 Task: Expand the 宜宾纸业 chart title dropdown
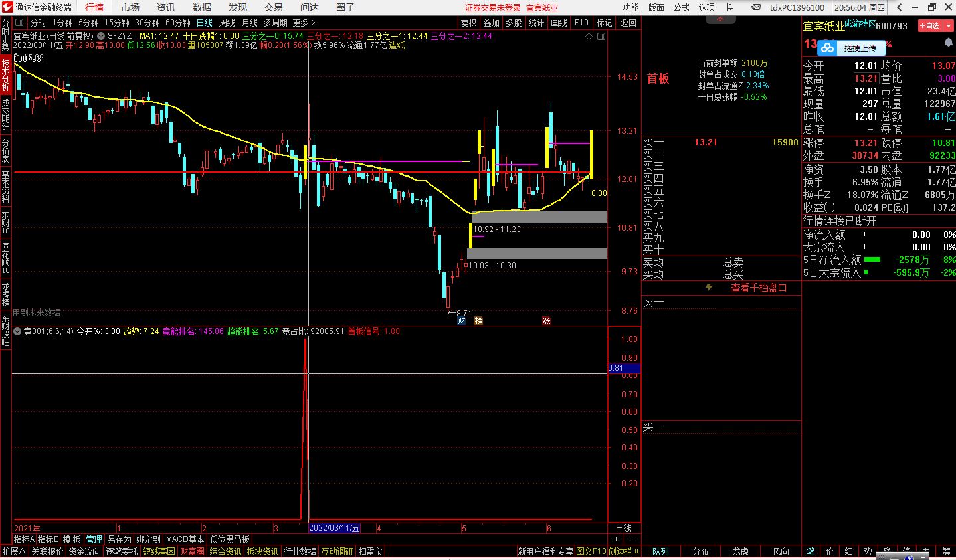point(100,35)
